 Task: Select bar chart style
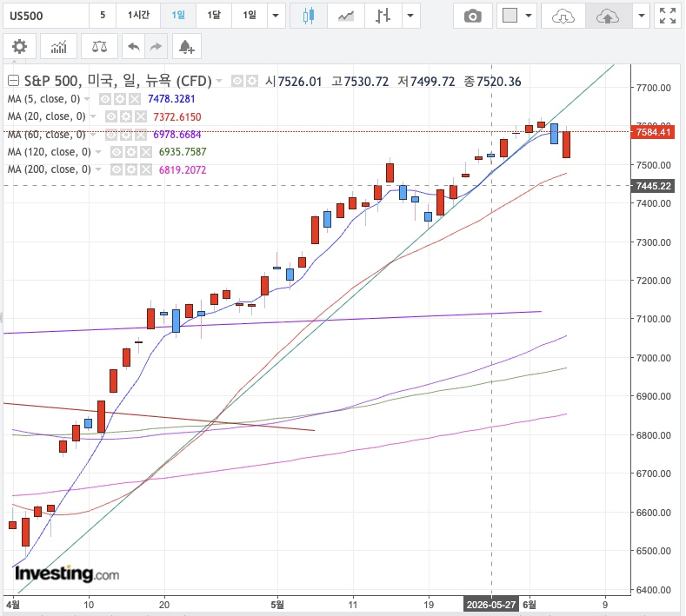pos(383,17)
